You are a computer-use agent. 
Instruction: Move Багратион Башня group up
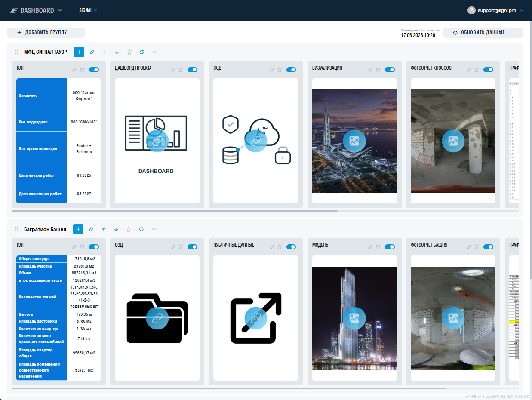coord(104,229)
